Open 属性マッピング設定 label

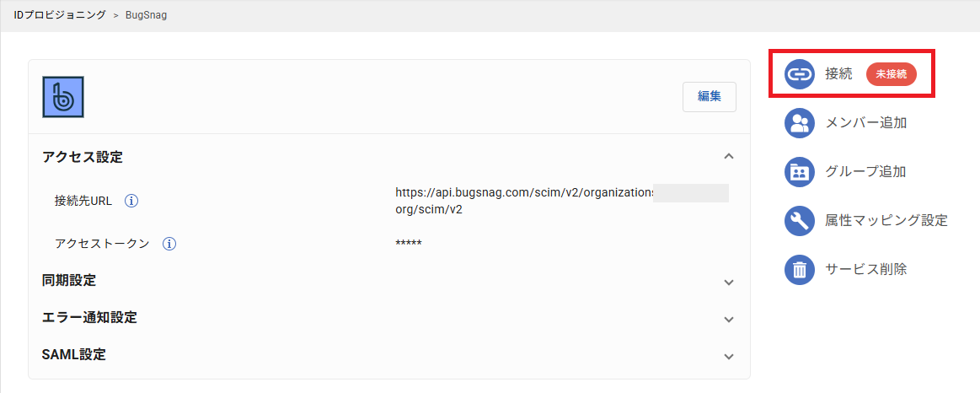tap(886, 221)
